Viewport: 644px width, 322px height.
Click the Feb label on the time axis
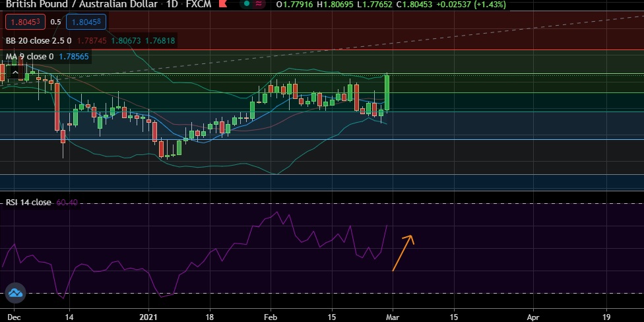tap(271, 317)
